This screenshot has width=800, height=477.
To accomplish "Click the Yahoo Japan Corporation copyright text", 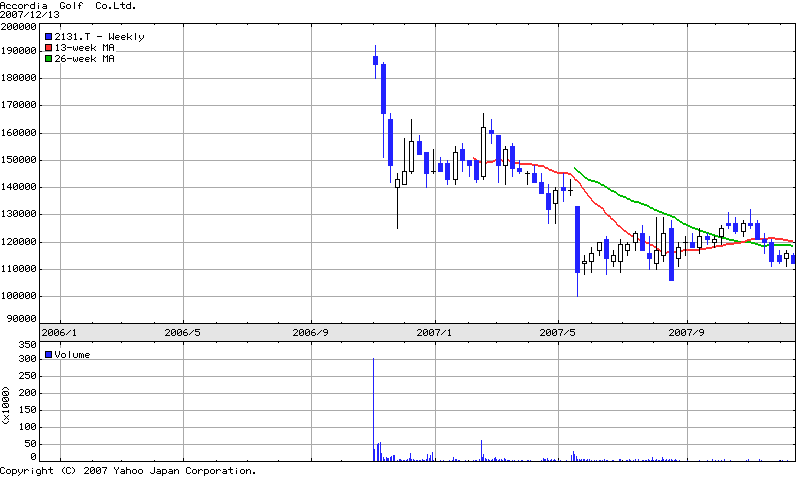I will click(128, 470).
